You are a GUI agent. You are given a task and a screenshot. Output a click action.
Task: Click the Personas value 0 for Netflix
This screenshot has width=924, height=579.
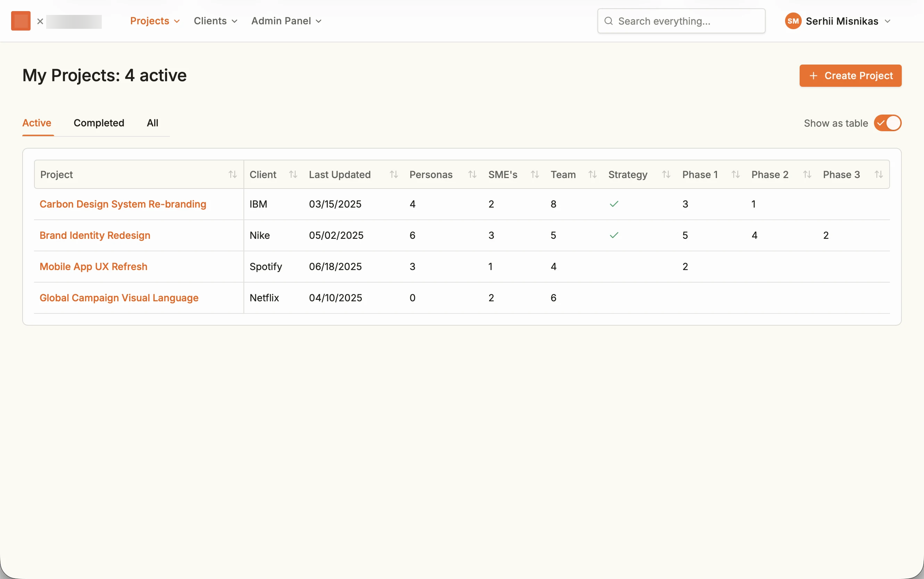click(x=412, y=298)
